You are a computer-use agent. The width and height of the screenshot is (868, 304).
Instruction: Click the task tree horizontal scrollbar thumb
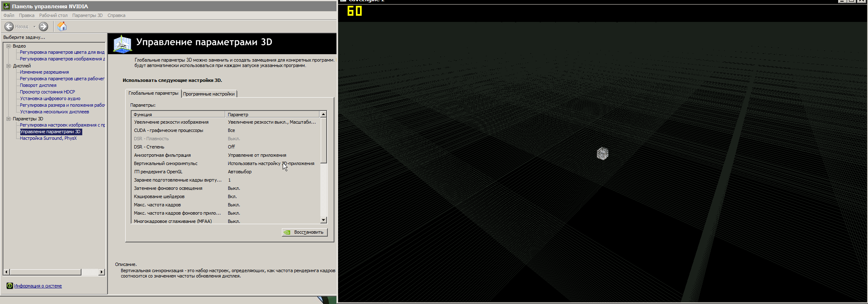(x=45, y=272)
